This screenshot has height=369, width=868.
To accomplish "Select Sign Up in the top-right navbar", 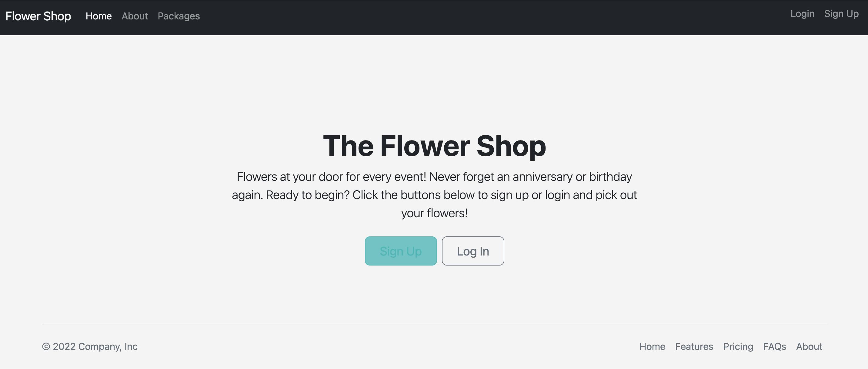I will pyautogui.click(x=841, y=14).
